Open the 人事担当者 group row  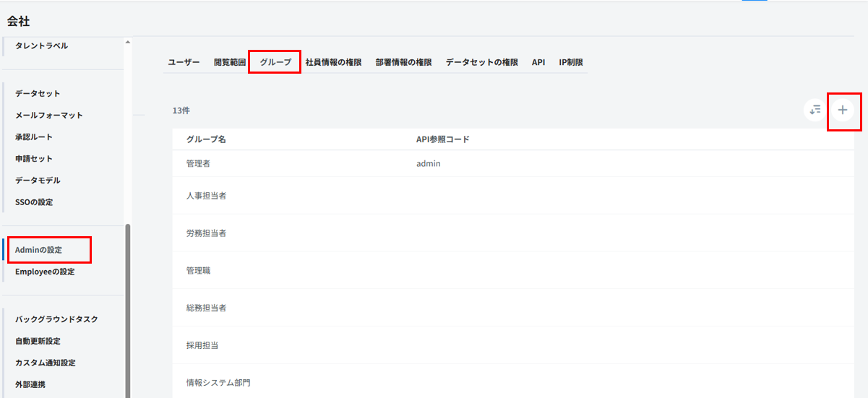(x=207, y=196)
